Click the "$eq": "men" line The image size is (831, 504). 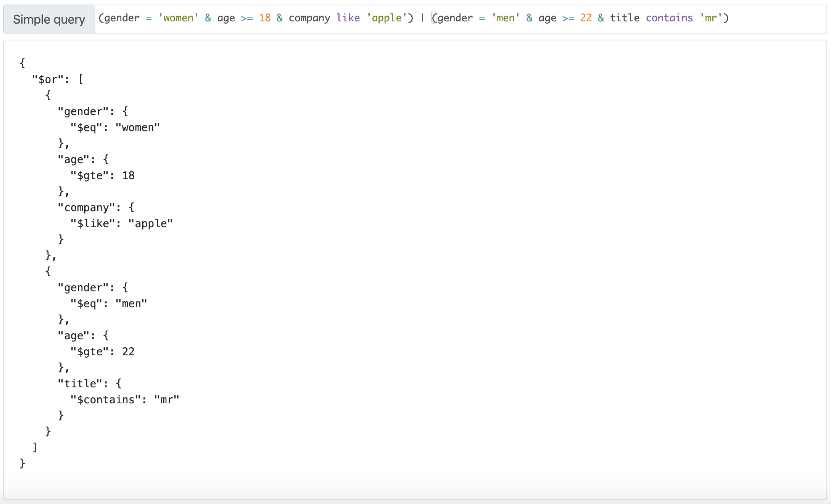109,303
